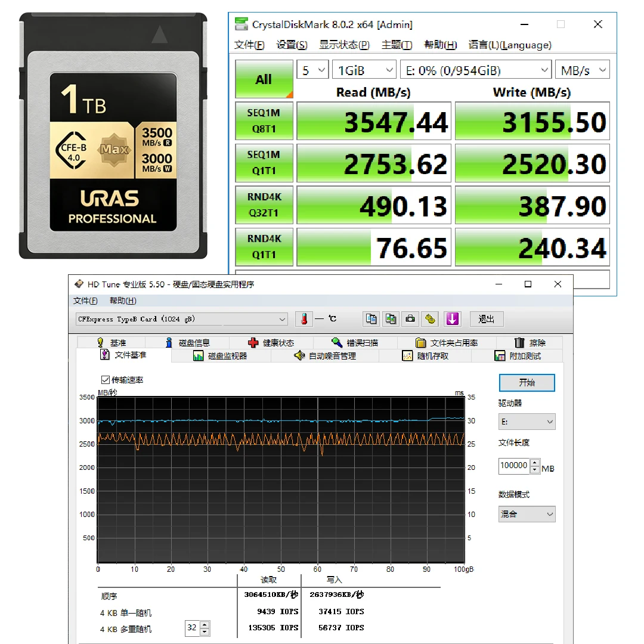The height and width of the screenshot is (644, 644).
Task: Select the 文件基准 file benchmark tab
Action: coord(123,355)
